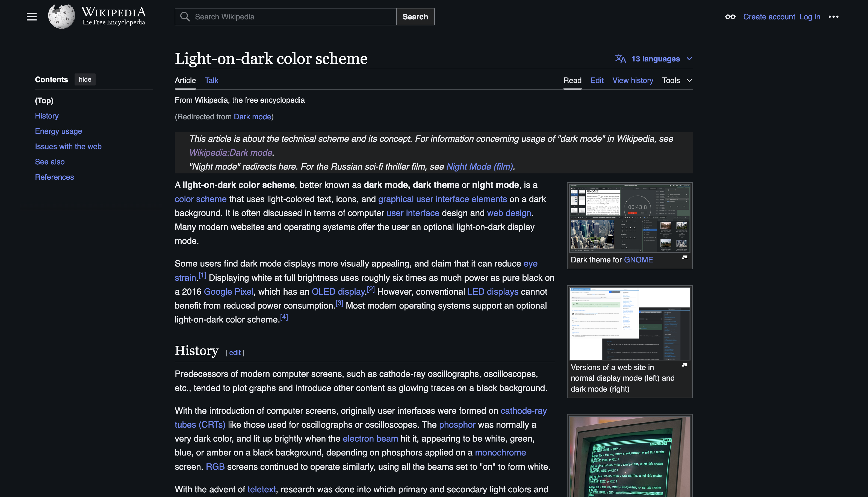
Task: Enlarge the web site versions image
Action: [x=684, y=365]
